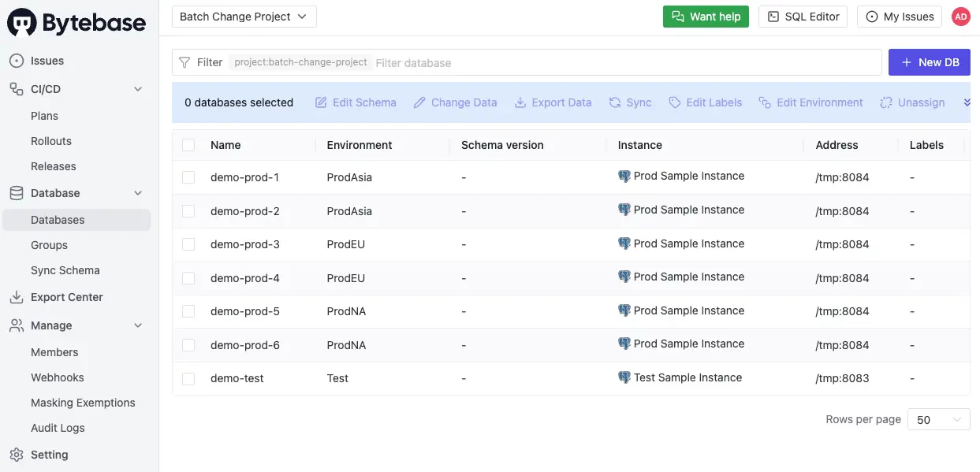Open Audit Logs in sidebar
The image size is (980, 472).
tap(58, 428)
